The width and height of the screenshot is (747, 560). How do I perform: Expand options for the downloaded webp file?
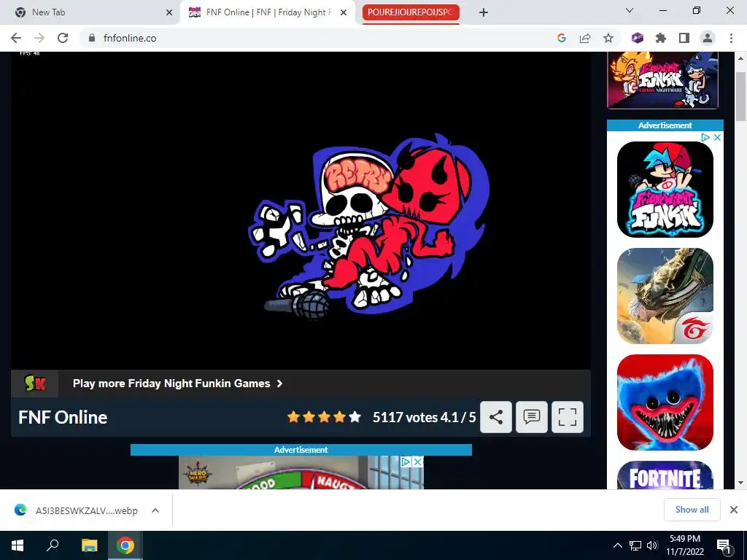click(x=155, y=510)
